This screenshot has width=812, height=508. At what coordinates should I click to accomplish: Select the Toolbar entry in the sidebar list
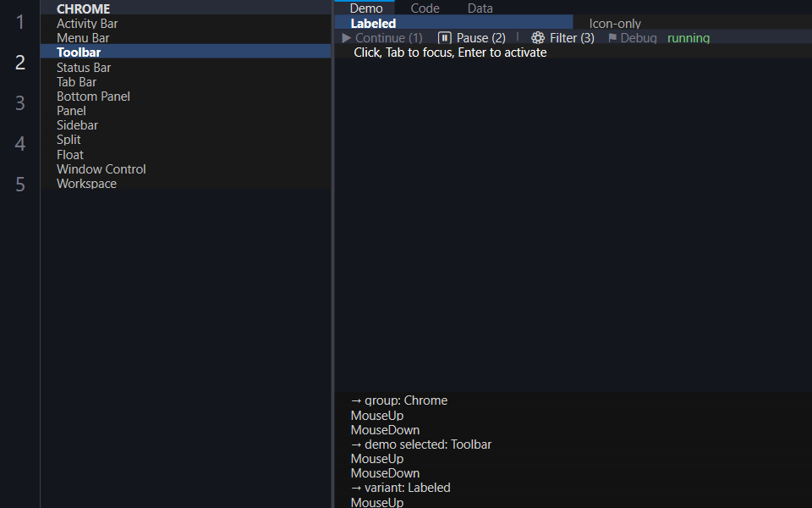pyautogui.click(x=185, y=52)
